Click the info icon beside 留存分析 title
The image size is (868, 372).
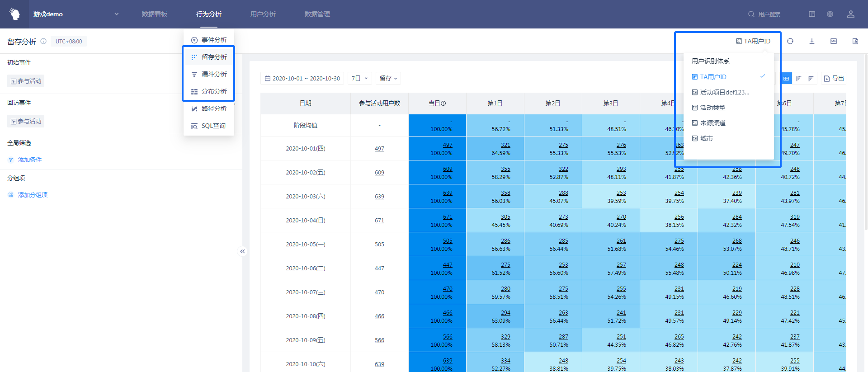coord(43,41)
